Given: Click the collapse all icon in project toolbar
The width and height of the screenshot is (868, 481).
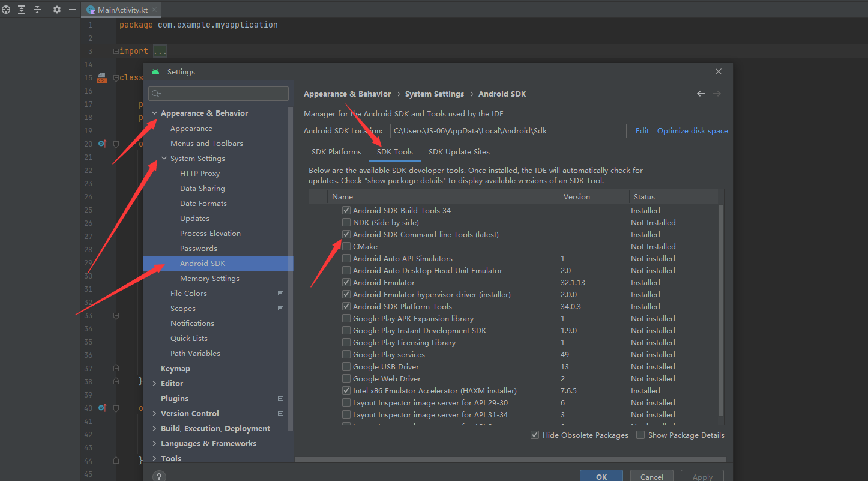Looking at the screenshot, I should click(x=37, y=10).
